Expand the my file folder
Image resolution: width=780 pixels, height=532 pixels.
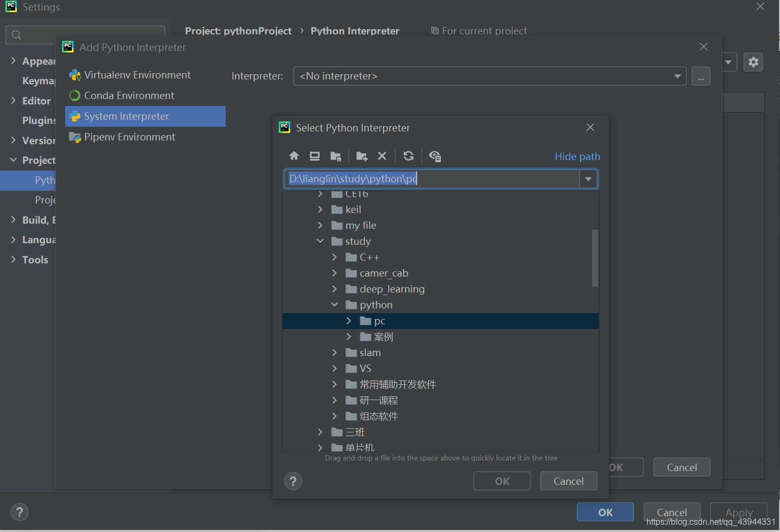coord(320,225)
